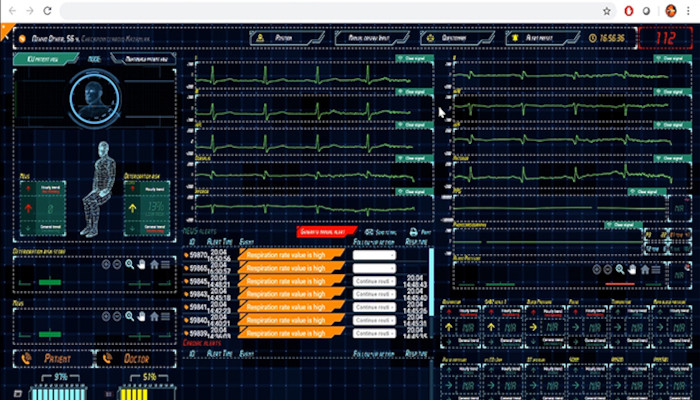Click the alerts list vertical scrollbar

(x=431, y=290)
